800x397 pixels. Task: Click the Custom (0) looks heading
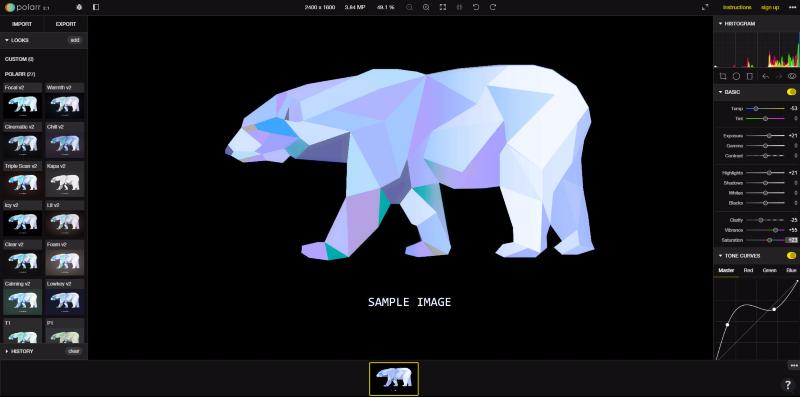(x=19, y=59)
